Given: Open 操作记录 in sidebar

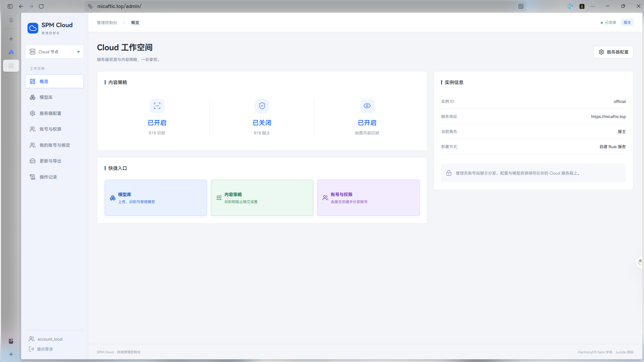Looking at the screenshot, I should coord(54,177).
